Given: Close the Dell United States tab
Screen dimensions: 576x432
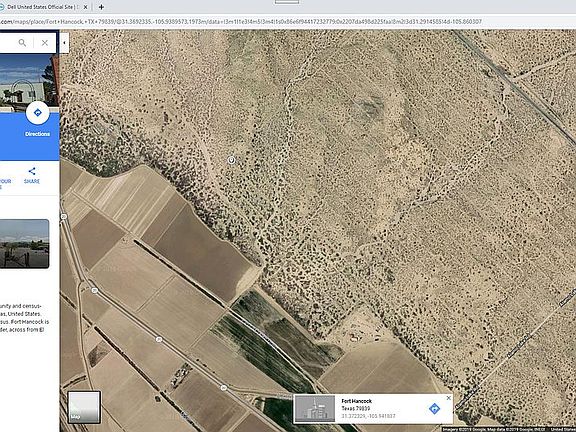Looking at the screenshot, I should (85, 7).
